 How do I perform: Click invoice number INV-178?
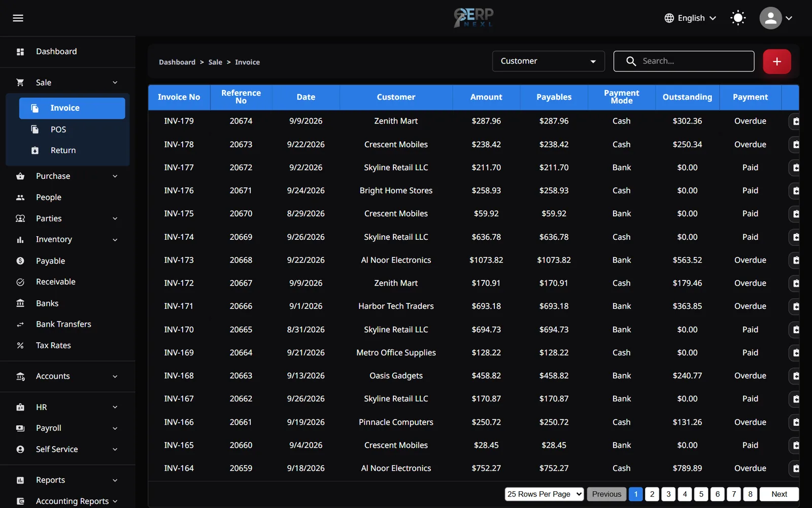pyautogui.click(x=179, y=144)
